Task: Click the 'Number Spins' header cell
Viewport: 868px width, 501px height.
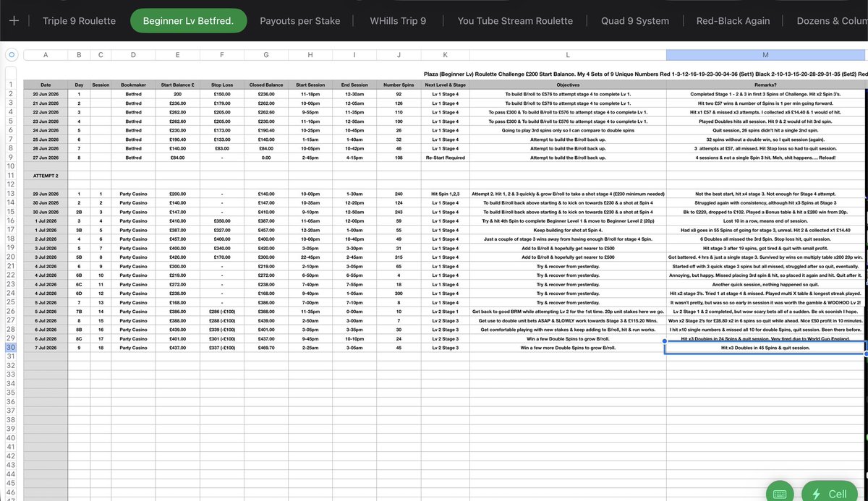Action: (399, 85)
